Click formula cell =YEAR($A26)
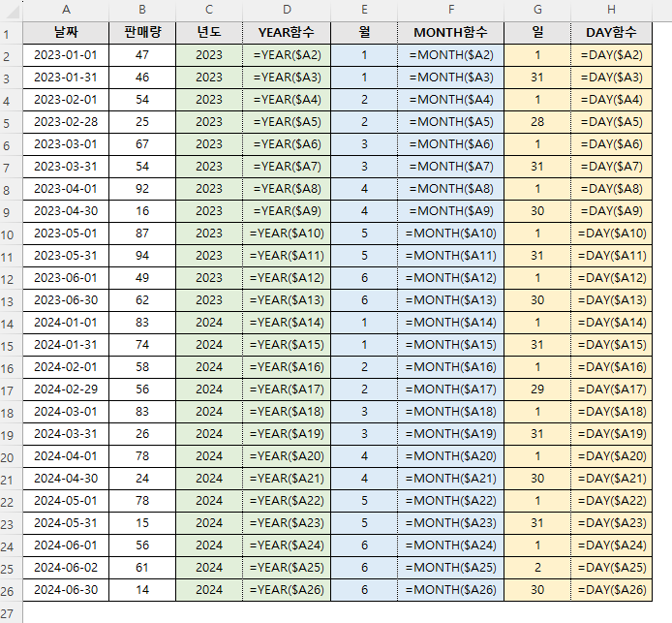This screenshot has height=623, width=672. (287, 590)
